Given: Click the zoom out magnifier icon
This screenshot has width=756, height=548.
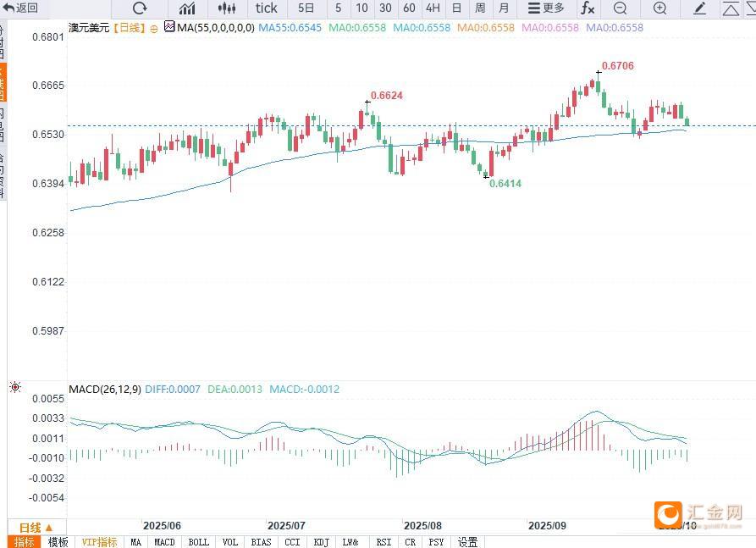Looking at the screenshot, I should pos(621,8).
